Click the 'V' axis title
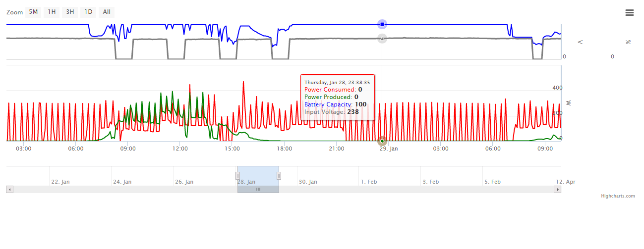The height and width of the screenshot is (249, 644). 581,43
